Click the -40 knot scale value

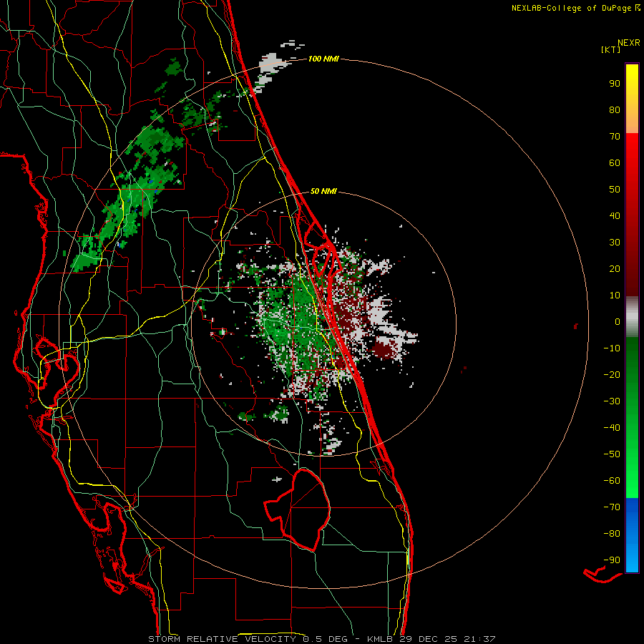point(612,428)
